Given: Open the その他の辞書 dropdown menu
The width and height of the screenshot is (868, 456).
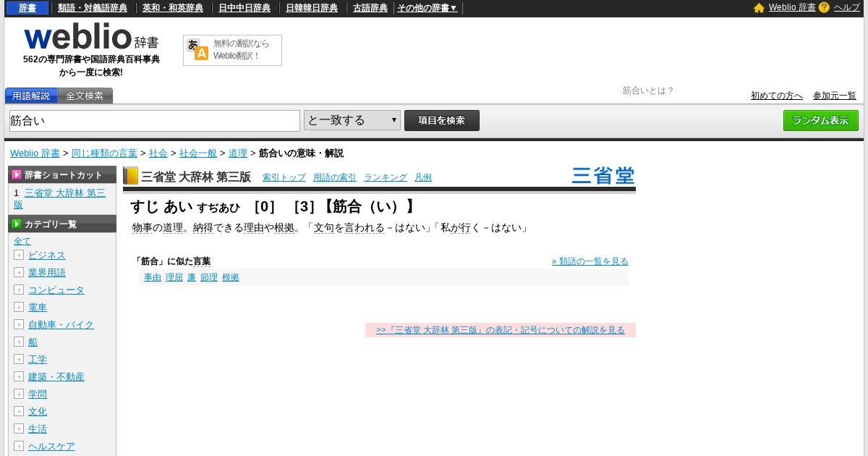Looking at the screenshot, I should click(x=427, y=8).
